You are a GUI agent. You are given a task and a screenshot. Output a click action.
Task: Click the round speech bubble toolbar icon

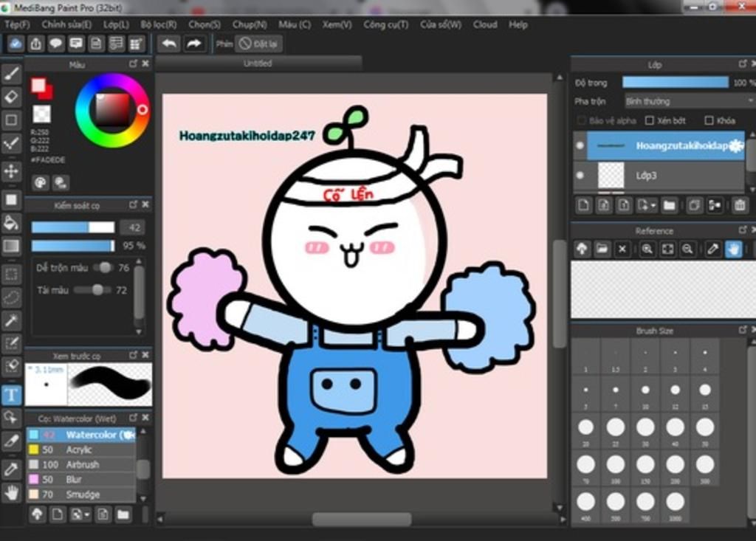(x=56, y=44)
